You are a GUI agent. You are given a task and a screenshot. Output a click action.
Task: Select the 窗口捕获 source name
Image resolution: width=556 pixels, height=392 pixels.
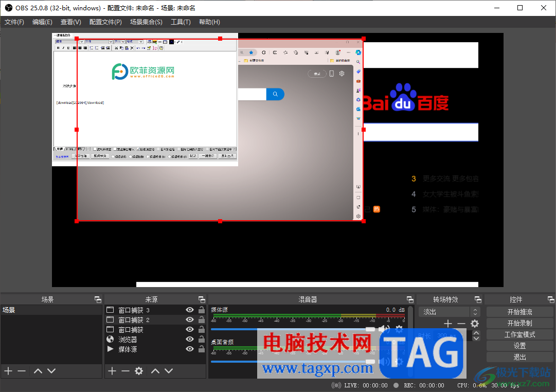(x=131, y=330)
